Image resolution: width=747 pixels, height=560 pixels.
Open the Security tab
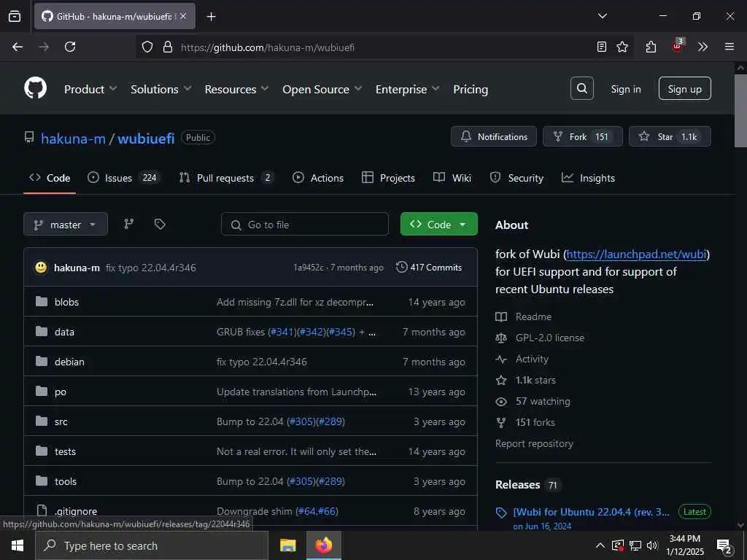pyautogui.click(x=516, y=178)
